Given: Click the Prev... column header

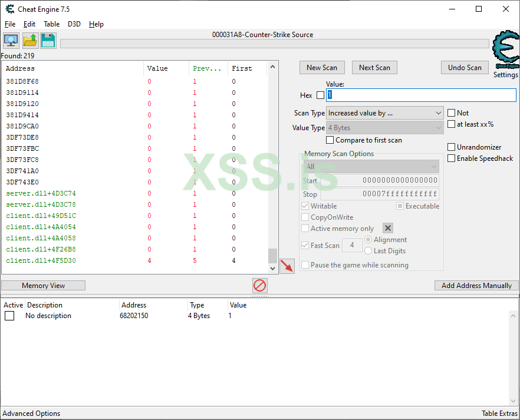Looking at the screenshot, I should (208, 68).
